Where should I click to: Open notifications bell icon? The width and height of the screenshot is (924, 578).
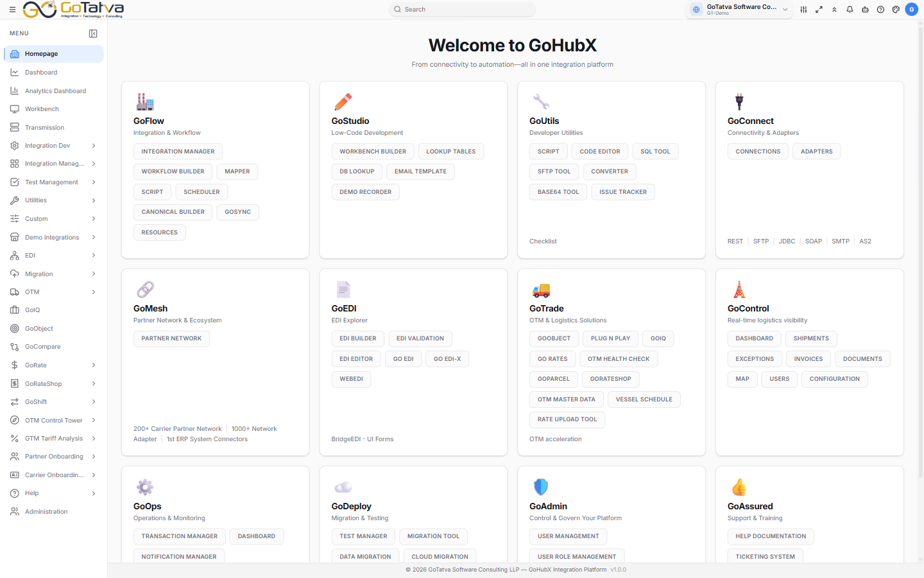(x=850, y=10)
